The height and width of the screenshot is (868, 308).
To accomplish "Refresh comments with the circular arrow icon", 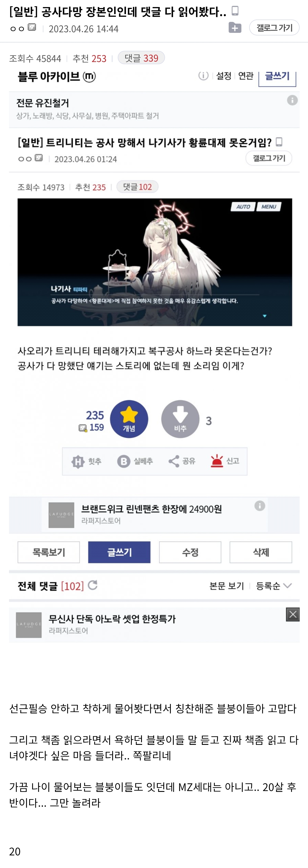I will (92, 586).
